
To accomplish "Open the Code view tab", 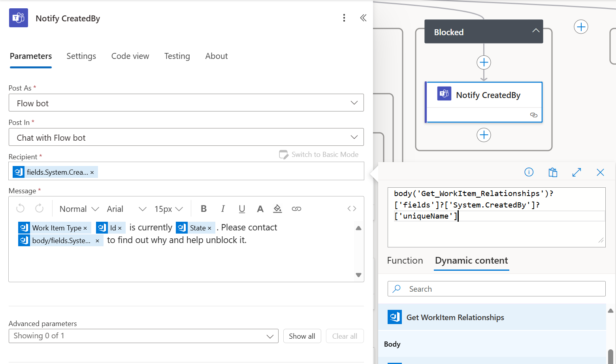I will click(x=130, y=56).
